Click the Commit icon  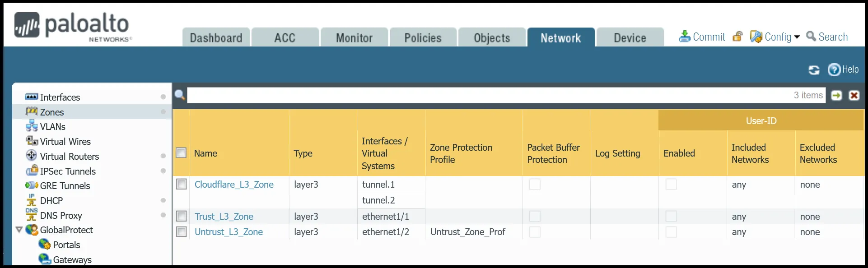click(685, 37)
